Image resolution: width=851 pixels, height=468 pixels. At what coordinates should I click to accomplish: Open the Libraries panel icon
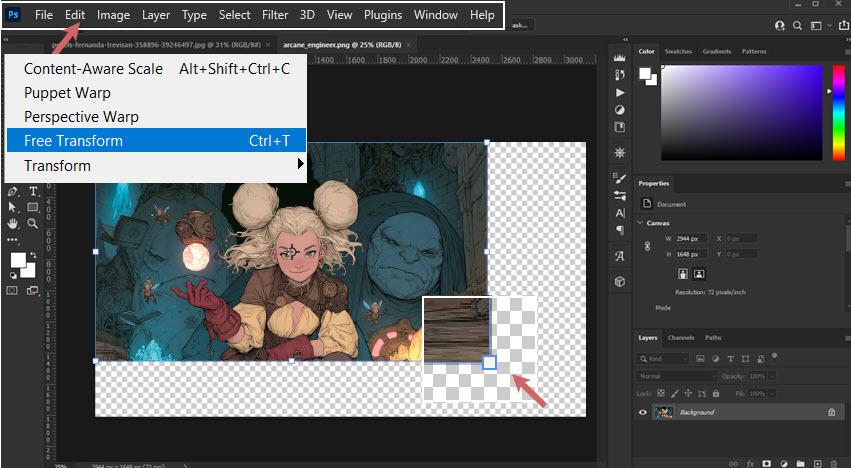click(619, 127)
